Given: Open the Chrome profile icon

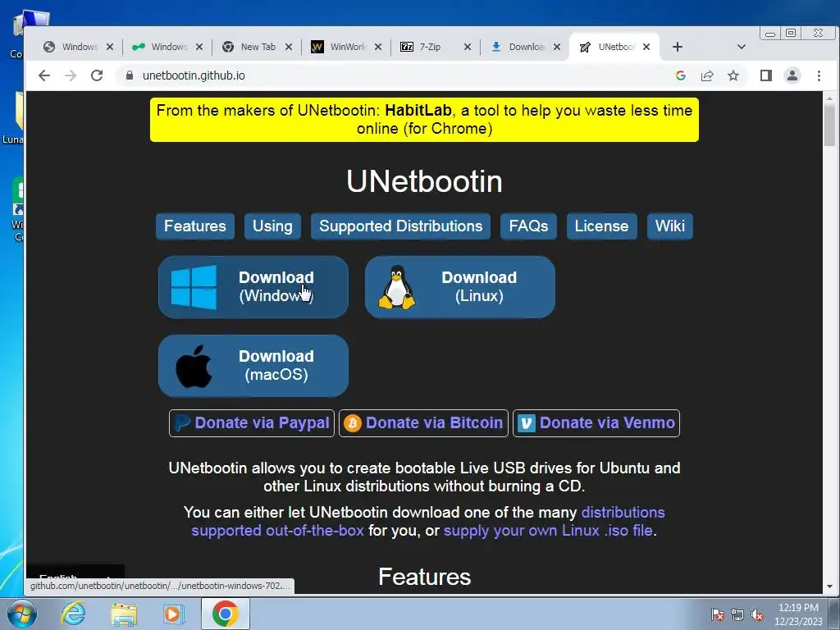Looking at the screenshot, I should [792, 75].
